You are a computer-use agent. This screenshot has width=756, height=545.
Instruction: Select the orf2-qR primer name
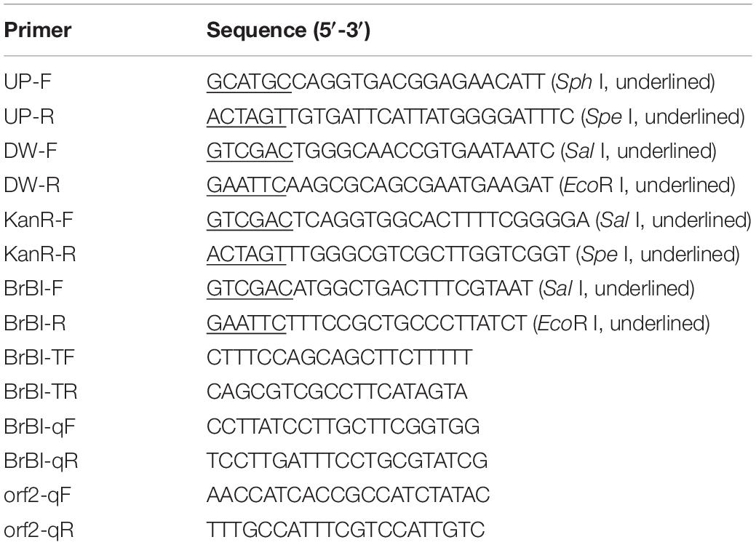pyautogui.click(x=39, y=530)
